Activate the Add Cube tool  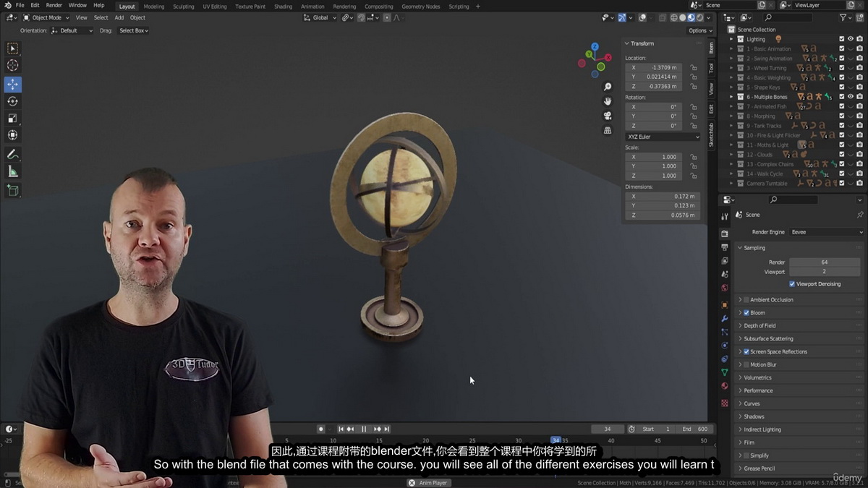pos(12,190)
